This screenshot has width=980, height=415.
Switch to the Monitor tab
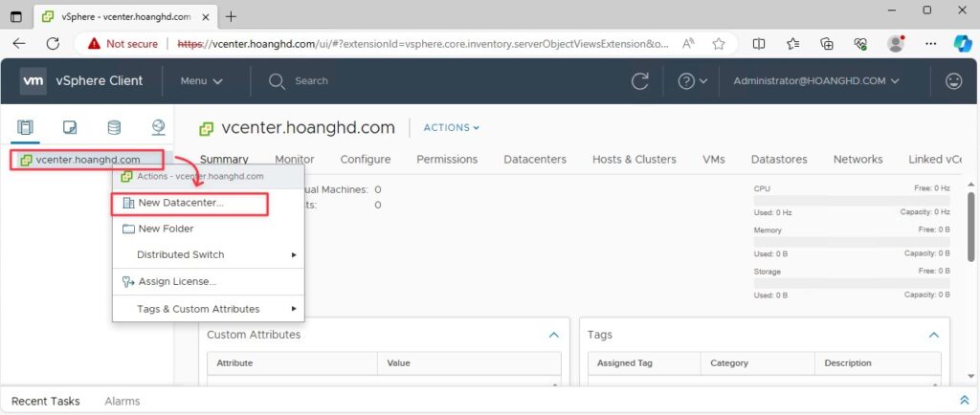(x=295, y=159)
